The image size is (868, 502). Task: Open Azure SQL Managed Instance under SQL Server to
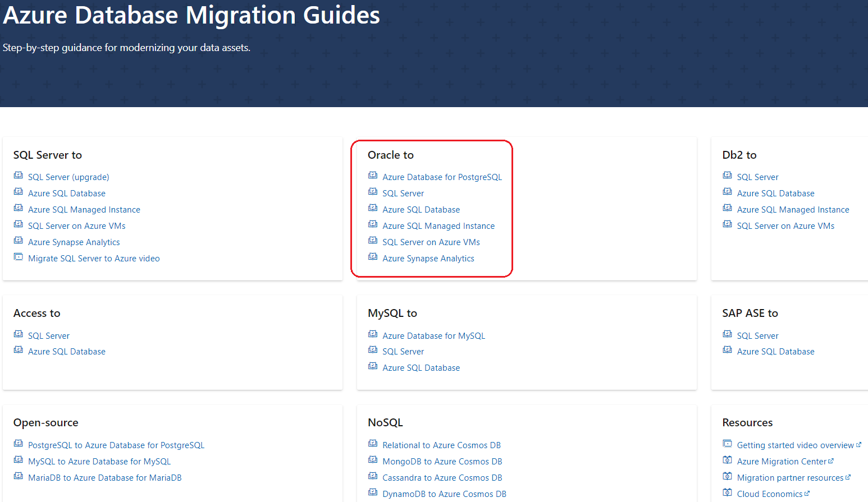[84, 210]
